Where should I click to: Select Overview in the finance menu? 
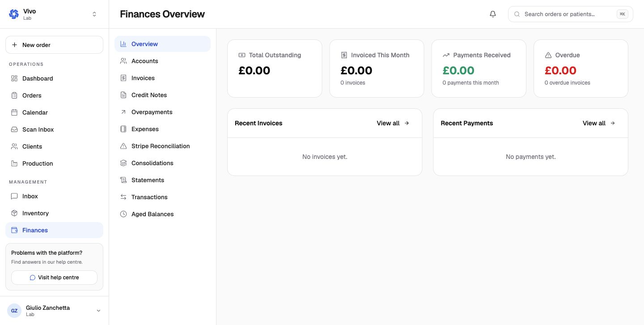(162, 44)
